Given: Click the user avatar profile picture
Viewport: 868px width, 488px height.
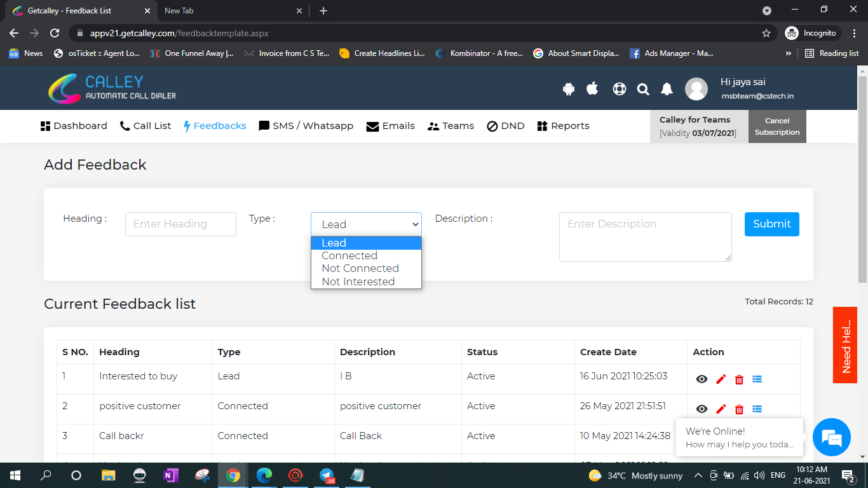Looking at the screenshot, I should [696, 89].
